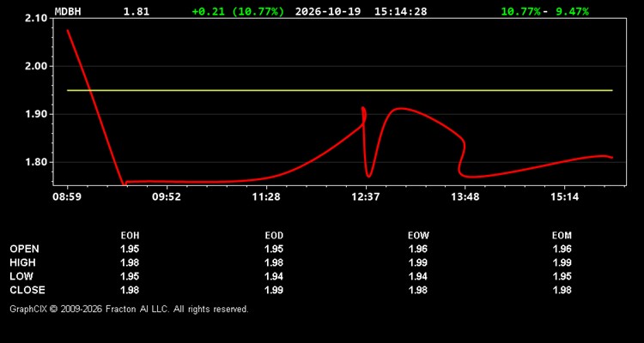Image resolution: width=644 pixels, height=343 pixels.
Task: Select the date 2026-10-19
Action: (x=328, y=12)
